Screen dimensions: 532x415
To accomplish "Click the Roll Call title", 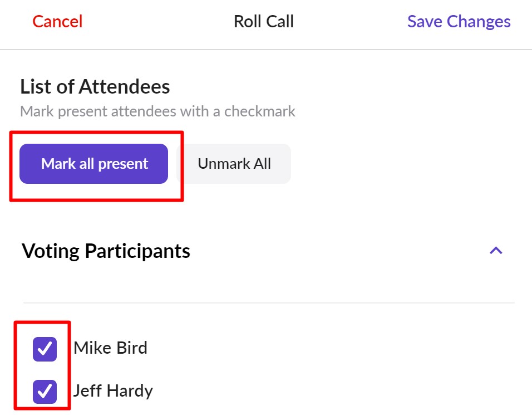I will 264,22.
